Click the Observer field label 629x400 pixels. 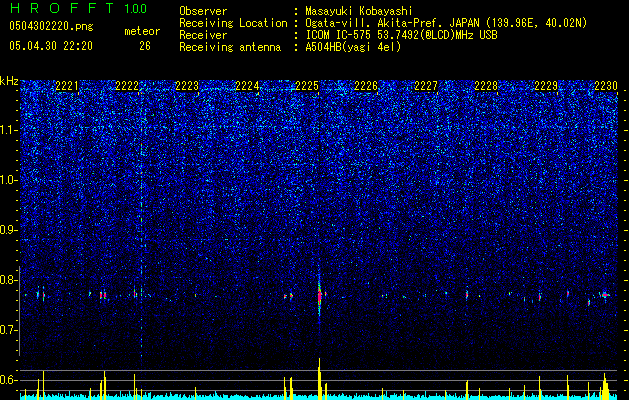pos(203,11)
